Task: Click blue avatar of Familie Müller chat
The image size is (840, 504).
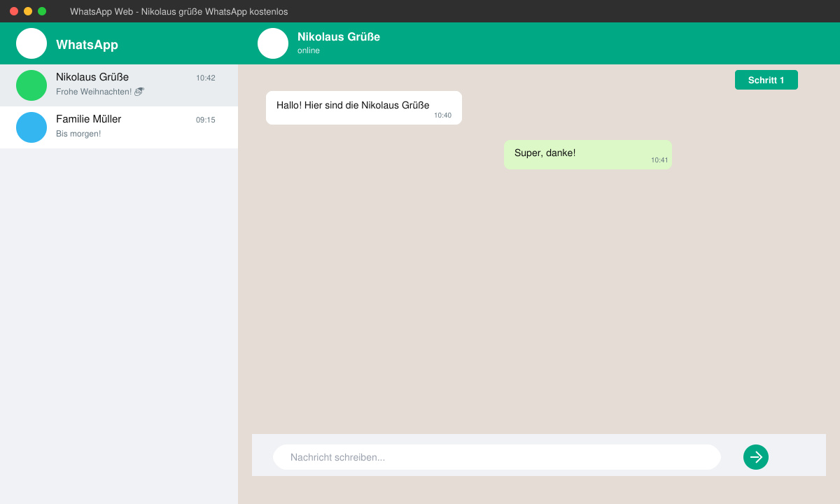Action: [x=31, y=127]
